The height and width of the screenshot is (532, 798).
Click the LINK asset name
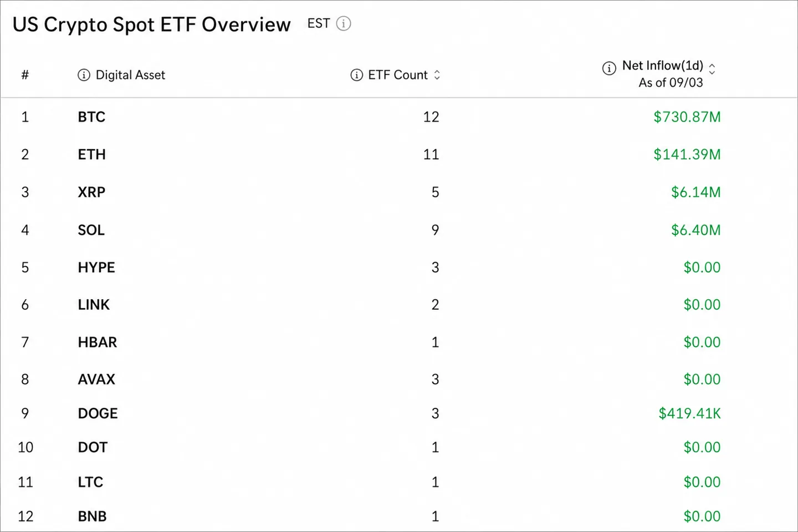pyautogui.click(x=94, y=305)
